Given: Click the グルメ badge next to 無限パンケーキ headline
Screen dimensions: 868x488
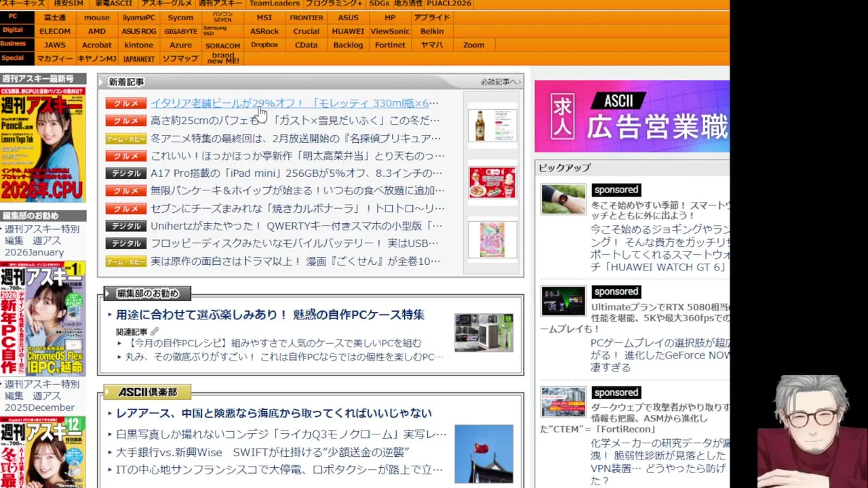Looking at the screenshot, I should 126,190.
